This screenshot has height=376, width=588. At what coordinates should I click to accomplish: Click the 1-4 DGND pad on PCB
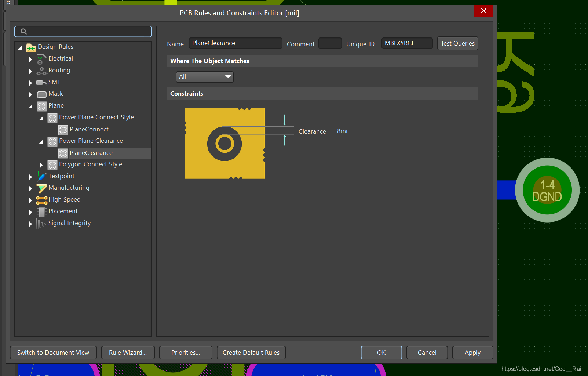[547, 190]
